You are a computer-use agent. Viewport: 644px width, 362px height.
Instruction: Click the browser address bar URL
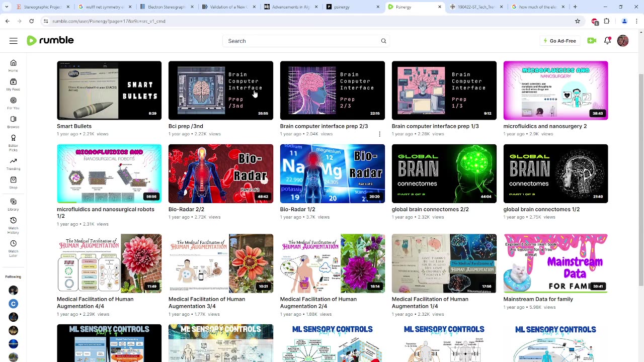pos(109,21)
